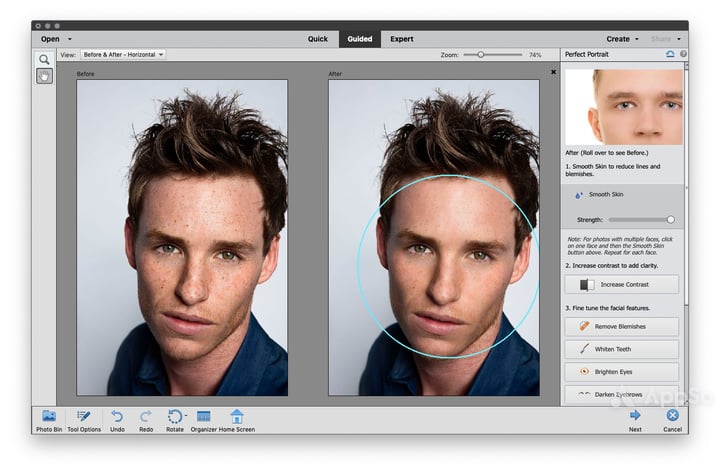The width and height of the screenshot is (720, 474).
Task: Undo the last action
Action: pyautogui.click(x=117, y=421)
